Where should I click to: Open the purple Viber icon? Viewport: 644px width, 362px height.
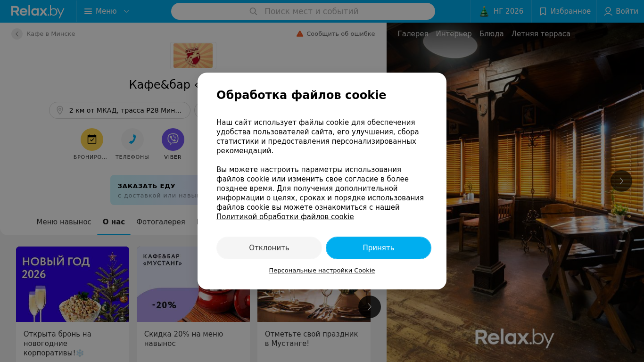[x=173, y=140]
